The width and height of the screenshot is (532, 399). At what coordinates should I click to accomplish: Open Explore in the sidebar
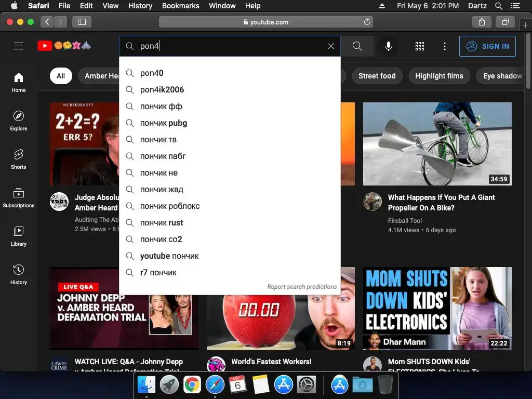point(19,121)
